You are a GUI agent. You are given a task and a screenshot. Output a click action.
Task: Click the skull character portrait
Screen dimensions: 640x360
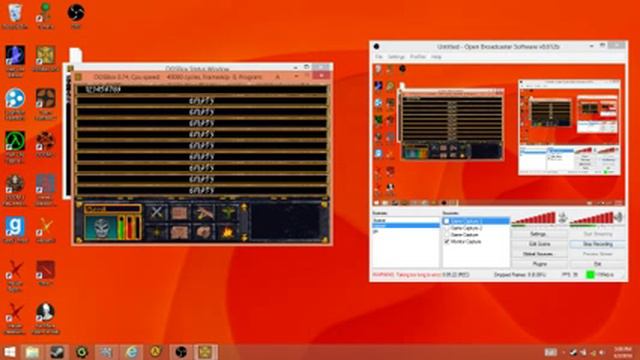[x=100, y=227]
